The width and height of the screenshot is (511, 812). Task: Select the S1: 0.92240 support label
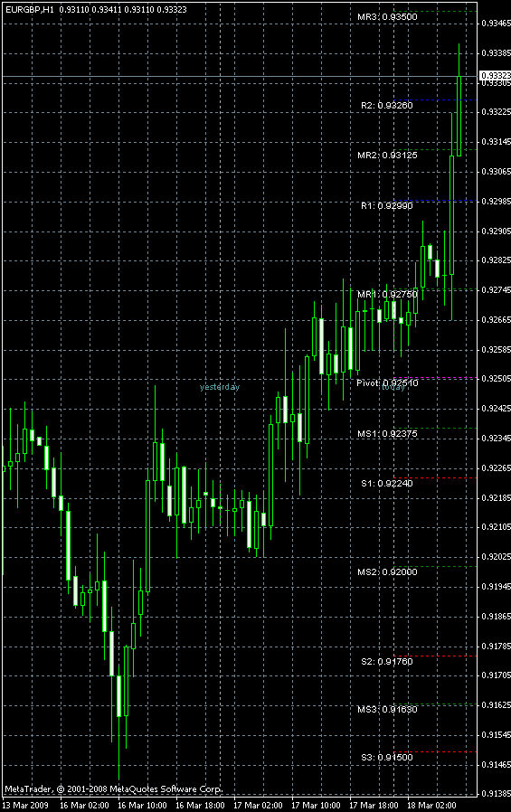tap(387, 484)
